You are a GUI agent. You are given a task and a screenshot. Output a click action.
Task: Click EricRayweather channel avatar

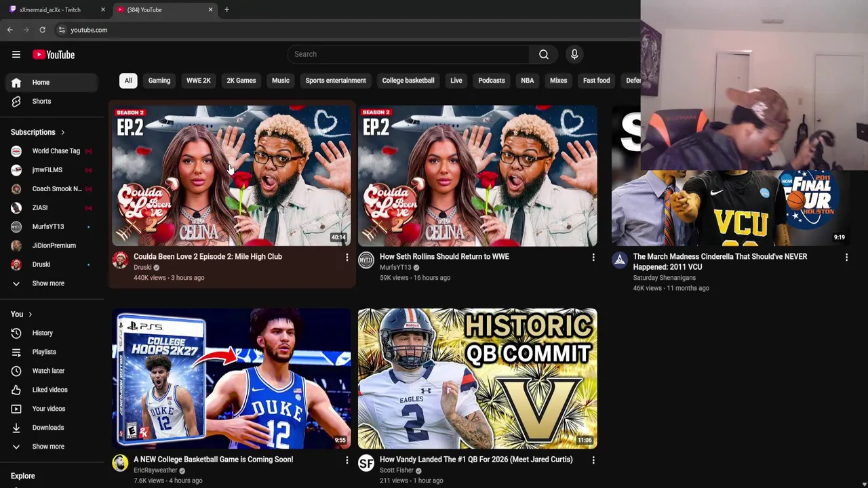[x=120, y=463]
